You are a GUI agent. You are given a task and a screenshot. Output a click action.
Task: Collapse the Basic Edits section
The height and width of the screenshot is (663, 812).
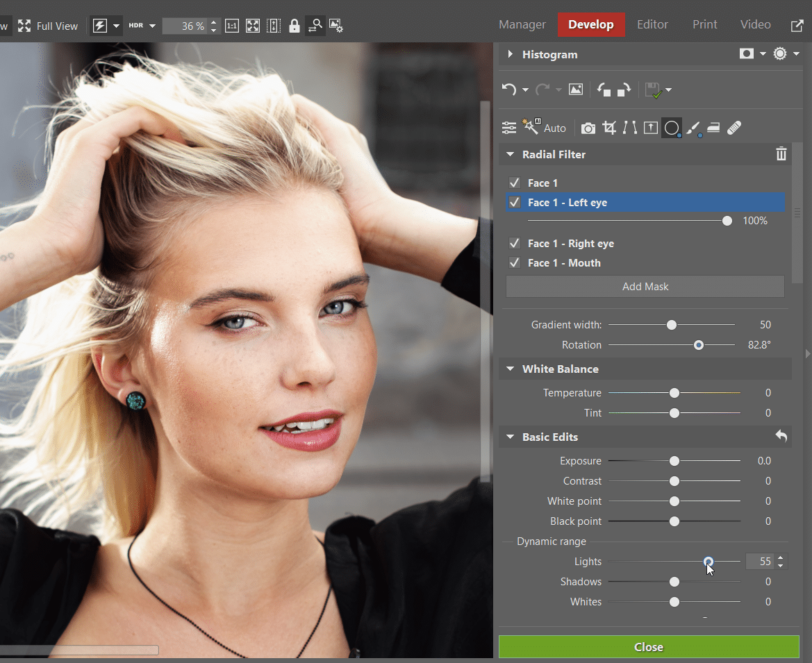[x=511, y=437]
